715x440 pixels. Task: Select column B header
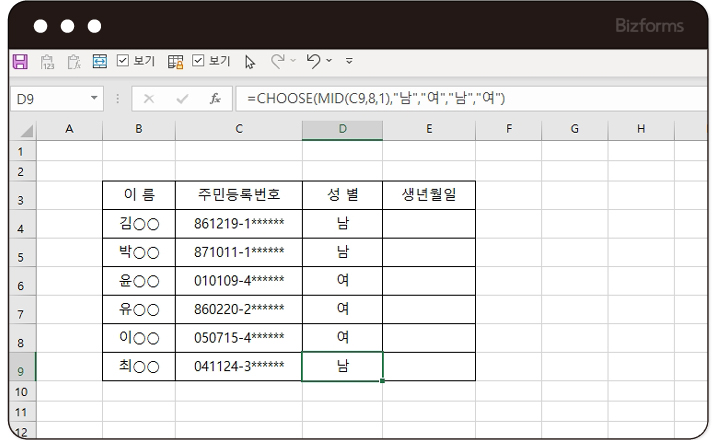point(139,129)
